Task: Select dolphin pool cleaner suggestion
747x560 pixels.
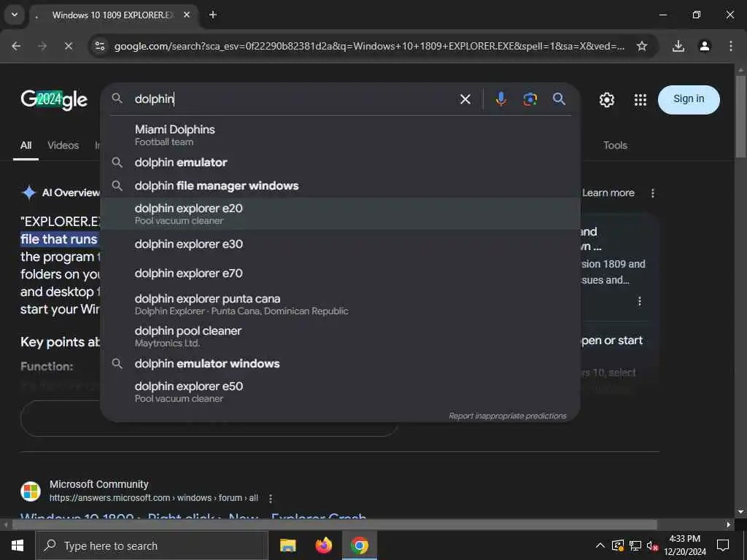Action: pos(340,336)
